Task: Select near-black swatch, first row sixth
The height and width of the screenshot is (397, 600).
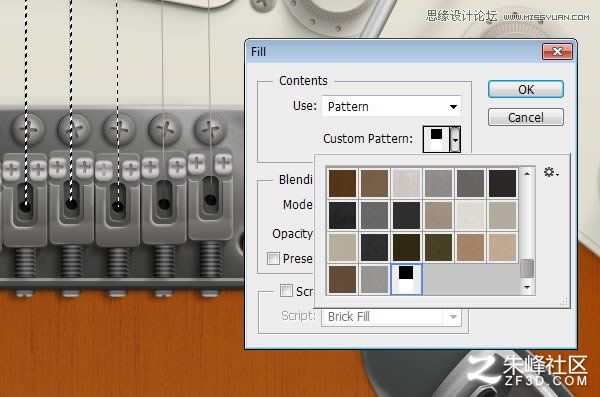Action: (502, 183)
